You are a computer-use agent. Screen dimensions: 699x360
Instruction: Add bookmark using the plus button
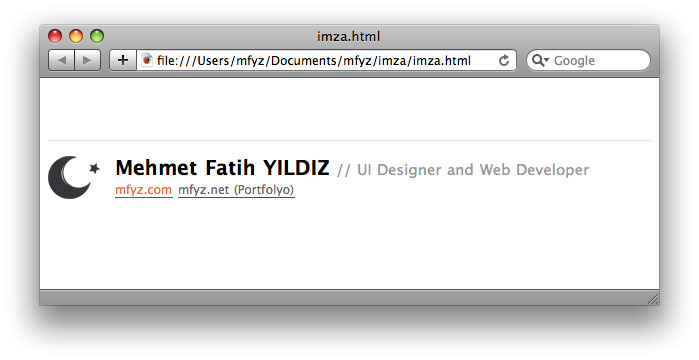[x=123, y=60]
